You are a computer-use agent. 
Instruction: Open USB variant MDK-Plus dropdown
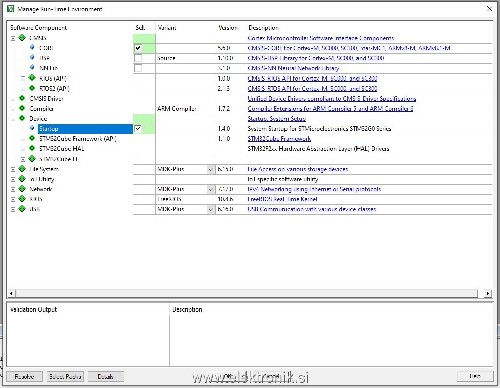pyautogui.click(x=210, y=209)
